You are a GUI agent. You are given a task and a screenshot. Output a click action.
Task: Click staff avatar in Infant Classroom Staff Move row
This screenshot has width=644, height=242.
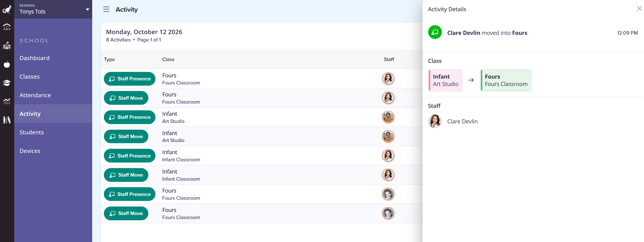388,175
